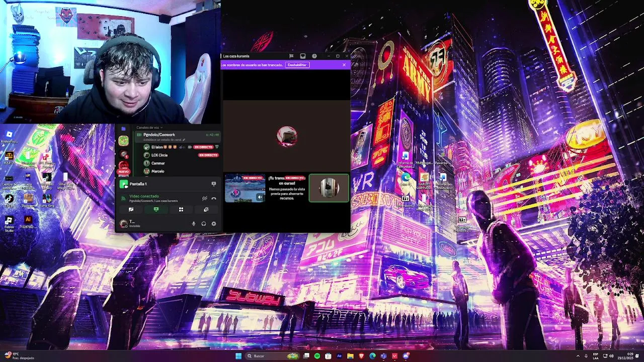Open green server icon in Discord sidebar
This screenshot has width=644, height=362.
tap(123, 141)
